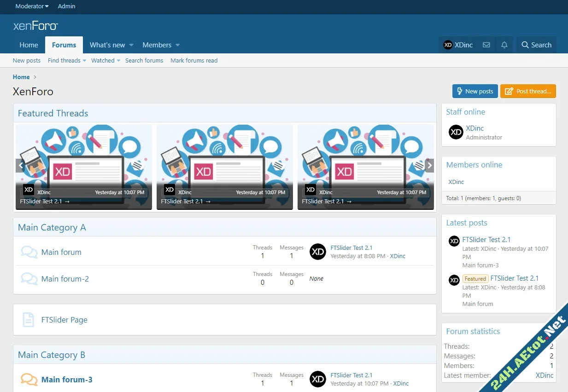Click New posts in the sub-navigation
568x392 pixels.
[x=27, y=60]
